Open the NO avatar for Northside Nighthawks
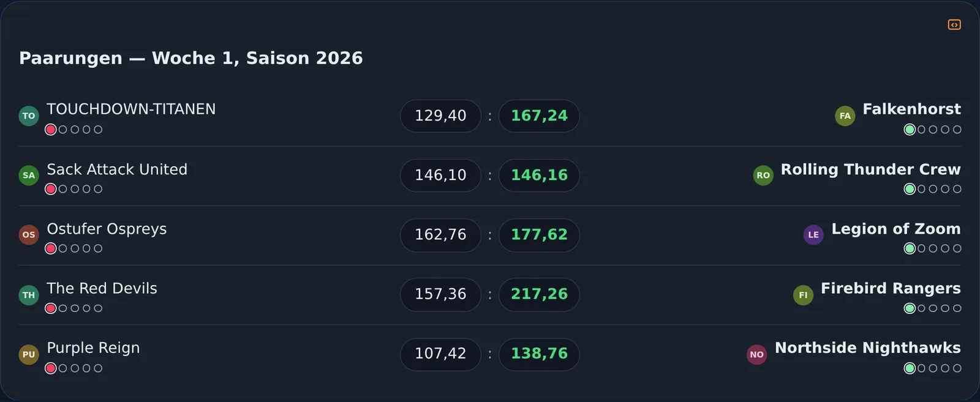 click(x=757, y=354)
